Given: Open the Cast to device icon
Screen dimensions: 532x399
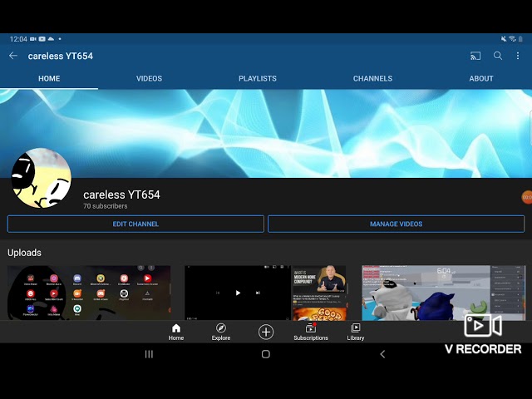Looking at the screenshot, I should click(475, 56).
